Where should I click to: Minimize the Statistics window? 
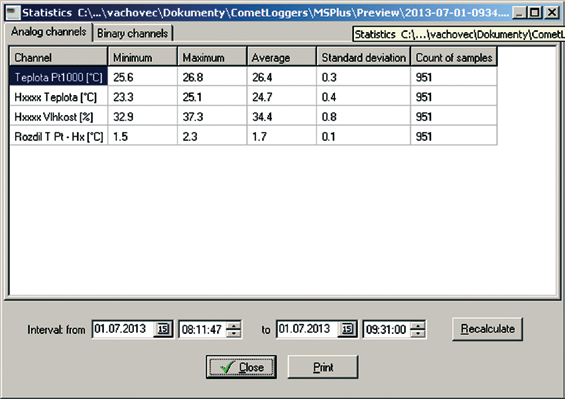coord(519,13)
